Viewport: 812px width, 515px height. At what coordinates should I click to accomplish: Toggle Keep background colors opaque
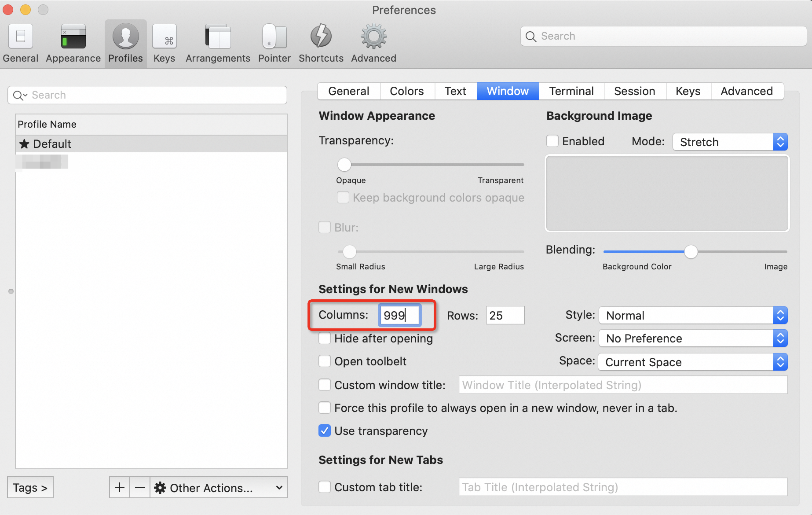click(x=343, y=197)
